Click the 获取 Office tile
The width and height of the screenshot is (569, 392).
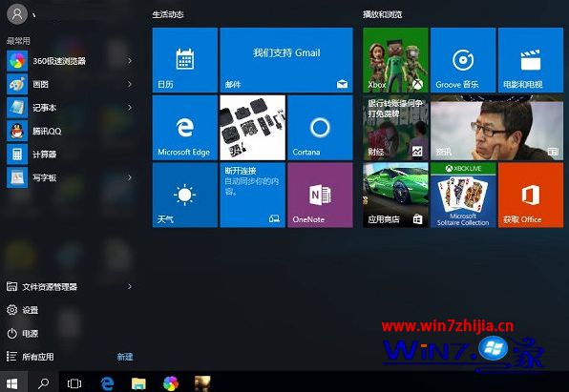531,196
